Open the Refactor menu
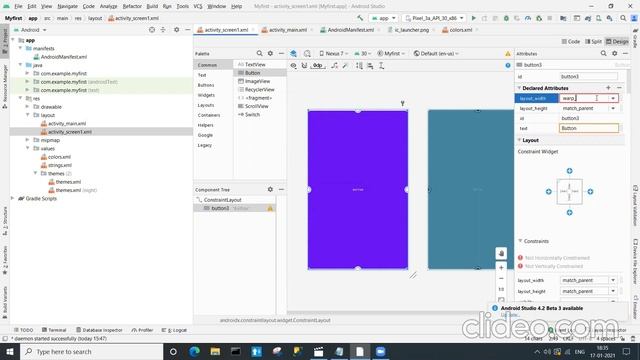 point(132,6)
